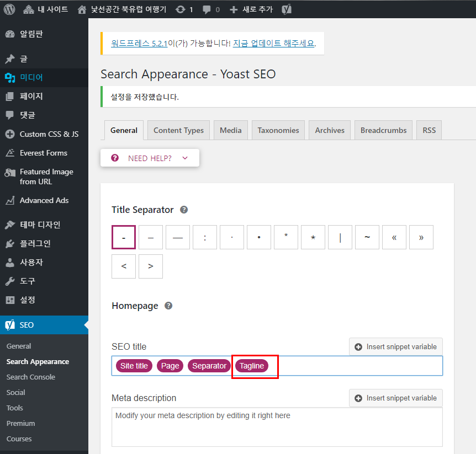Viewport: 476px width, 454px height.
Task: Open 도구 tools menu
Action: [x=44, y=281]
